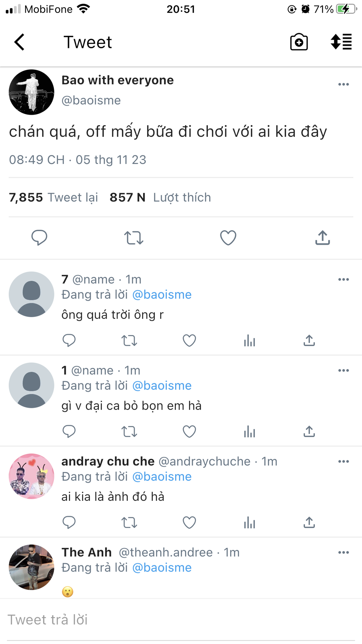This screenshot has width=362, height=644.
Task: Like the main tweet by Bao
Action: point(228,238)
